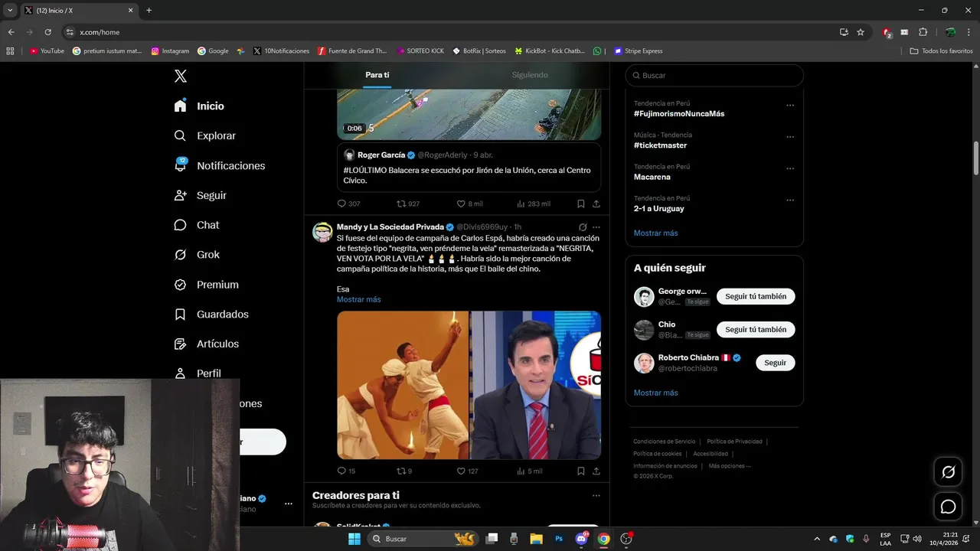Bookmark the Mandy y La Sociedad Privada post
The height and width of the screenshot is (551, 980).
point(581,471)
